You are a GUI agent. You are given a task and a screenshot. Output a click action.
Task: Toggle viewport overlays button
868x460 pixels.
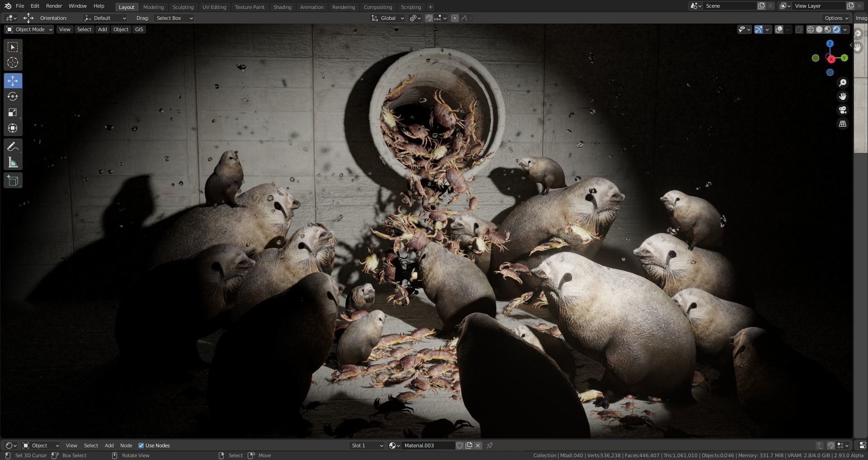779,29
